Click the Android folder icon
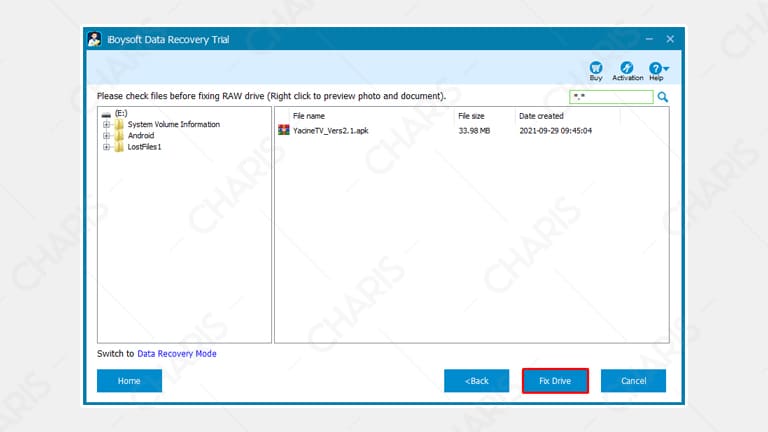768x432 pixels. 119,136
